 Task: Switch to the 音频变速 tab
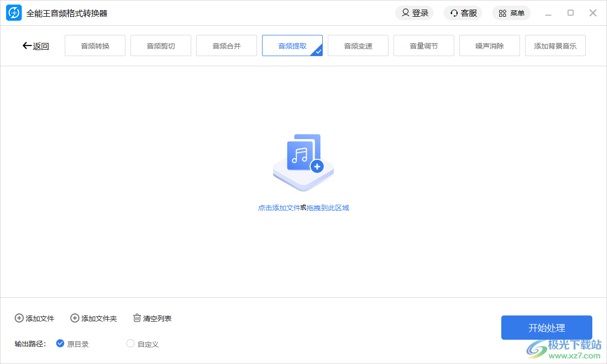click(x=358, y=45)
